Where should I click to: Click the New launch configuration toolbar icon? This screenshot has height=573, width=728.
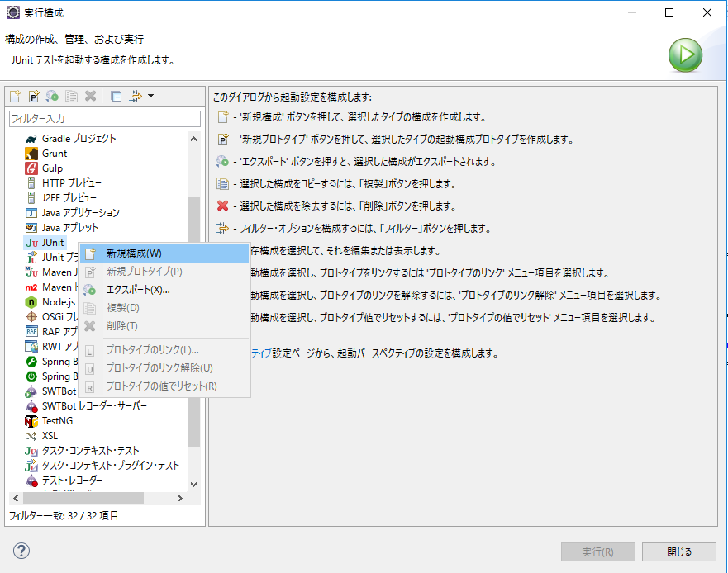pos(15,97)
